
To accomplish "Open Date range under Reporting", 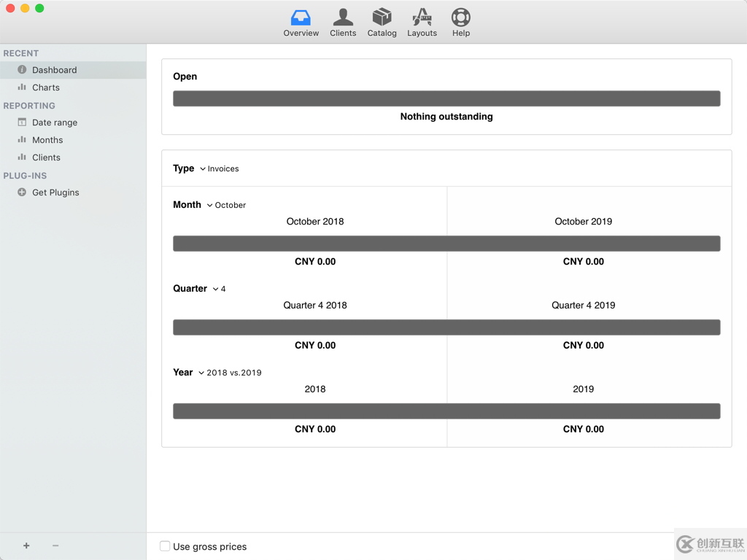I will (55, 122).
